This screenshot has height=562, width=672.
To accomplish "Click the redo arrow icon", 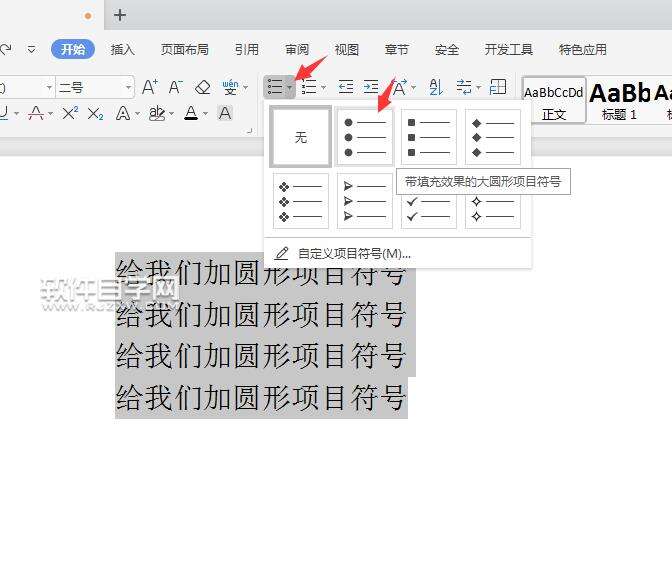I will [x=6, y=49].
